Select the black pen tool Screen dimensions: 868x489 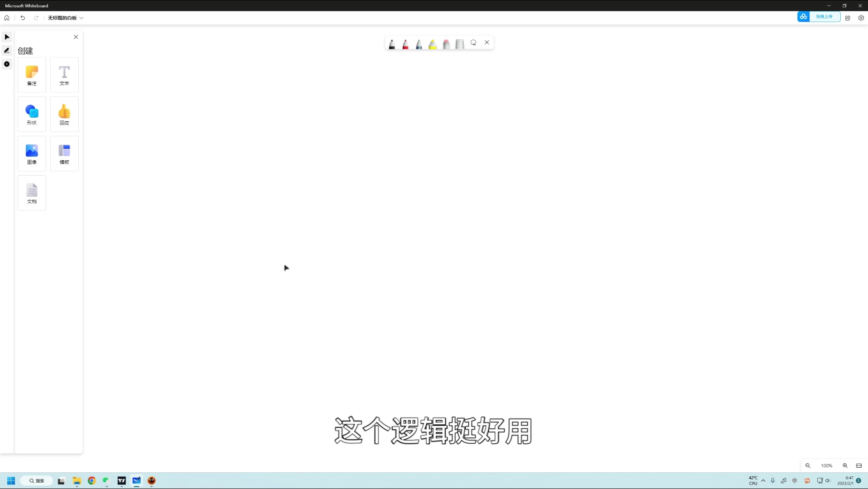tap(392, 43)
